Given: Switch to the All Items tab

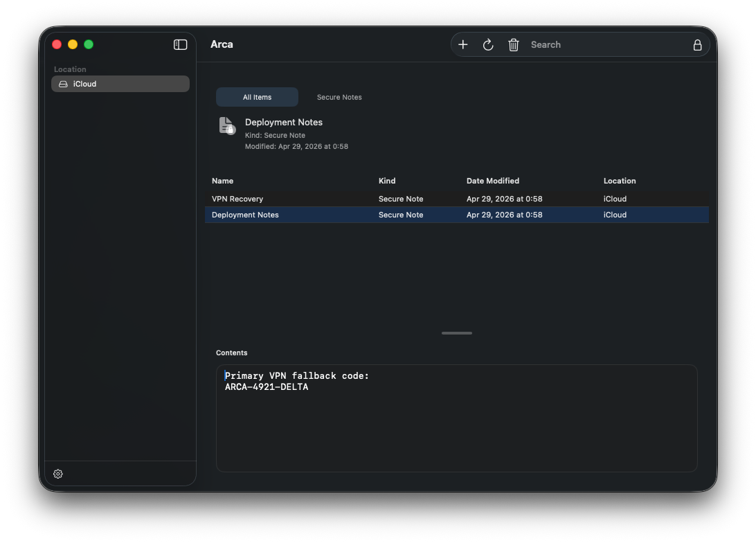Looking at the screenshot, I should coord(257,97).
